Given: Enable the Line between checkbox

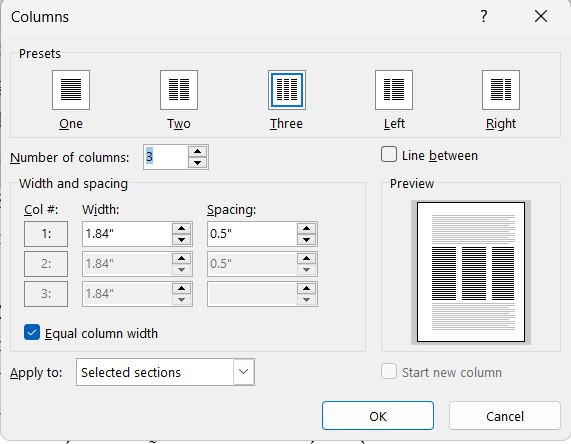Looking at the screenshot, I should tap(389, 154).
